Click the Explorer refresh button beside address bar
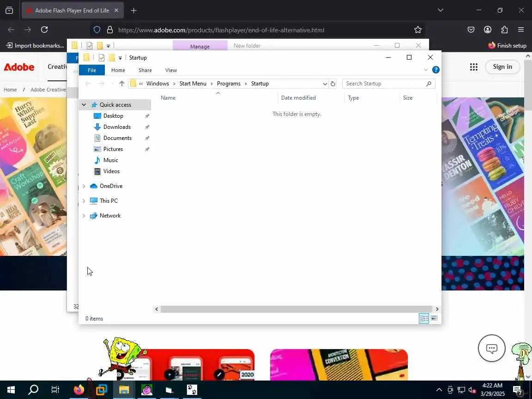 tap(333, 84)
